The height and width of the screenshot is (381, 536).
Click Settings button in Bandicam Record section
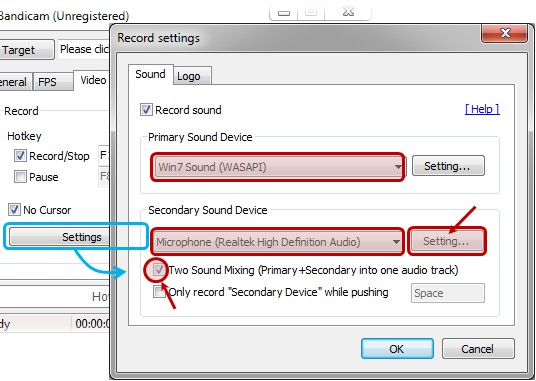tap(60, 236)
